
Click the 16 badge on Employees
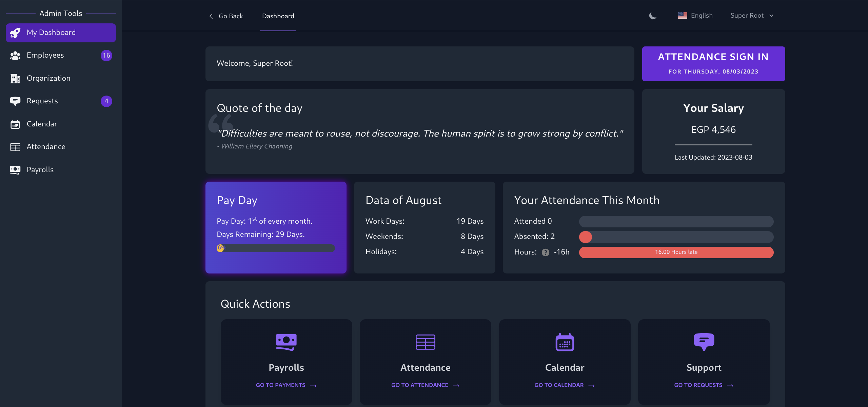tap(106, 55)
